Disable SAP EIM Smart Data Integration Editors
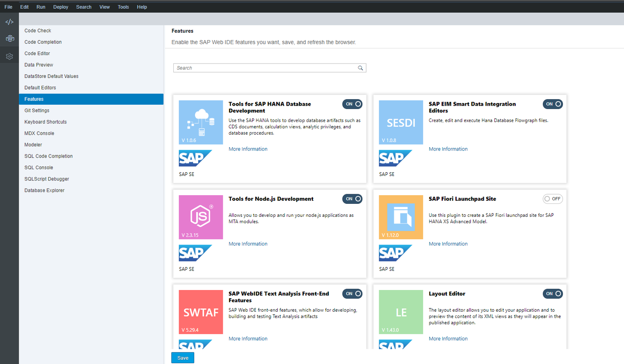This screenshot has height=364, width=624. 552,104
